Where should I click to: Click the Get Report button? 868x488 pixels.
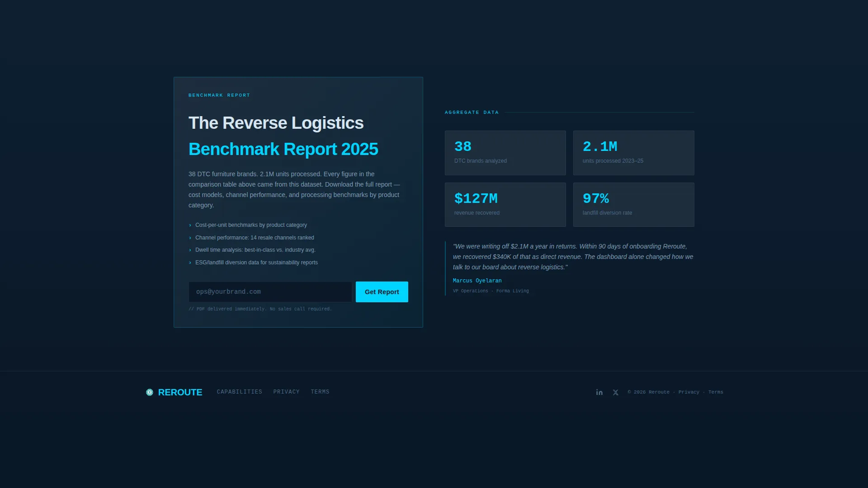tap(382, 292)
